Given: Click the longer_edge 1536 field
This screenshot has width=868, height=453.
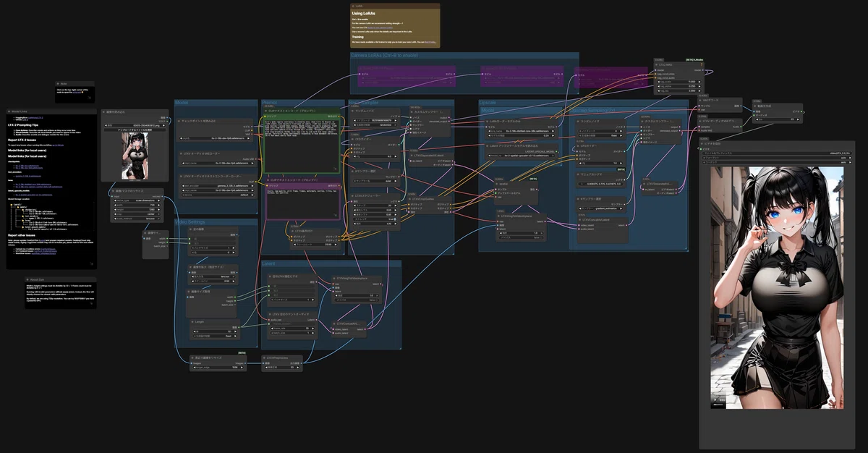Looking at the screenshot, I should click(218, 368).
